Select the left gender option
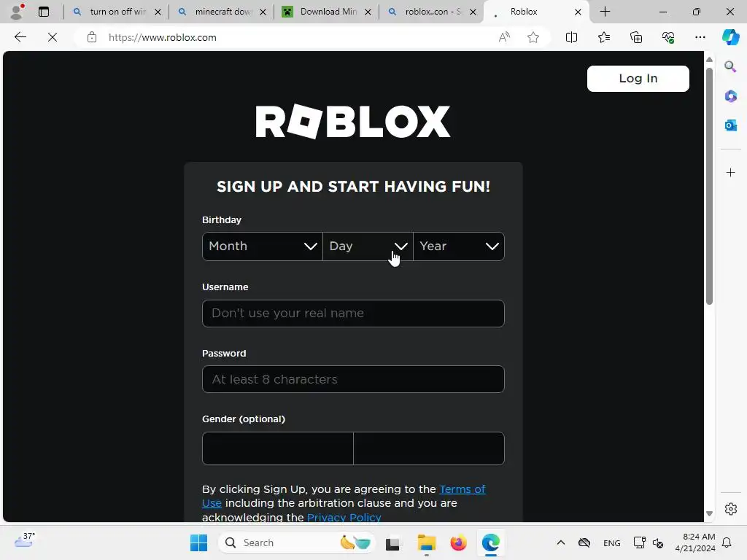Image resolution: width=747 pixels, height=560 pixels. click(x=278, y=448)
